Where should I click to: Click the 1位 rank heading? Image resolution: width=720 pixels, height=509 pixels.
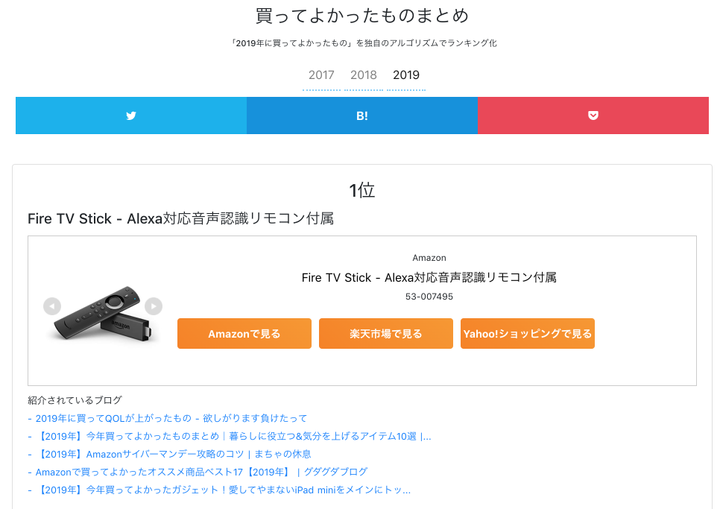point(362,190)
